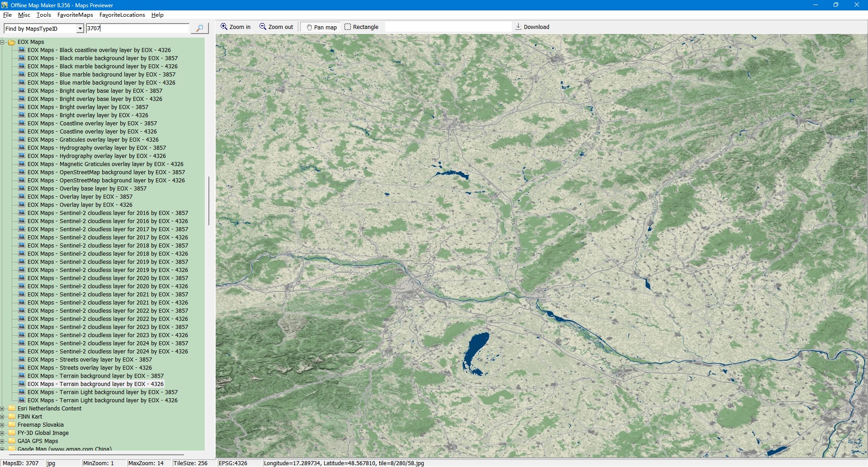Click the Black coastline overlay layer icon
Image resolution: width=868 pixels, height=467 pixels.
click(22, 50)
